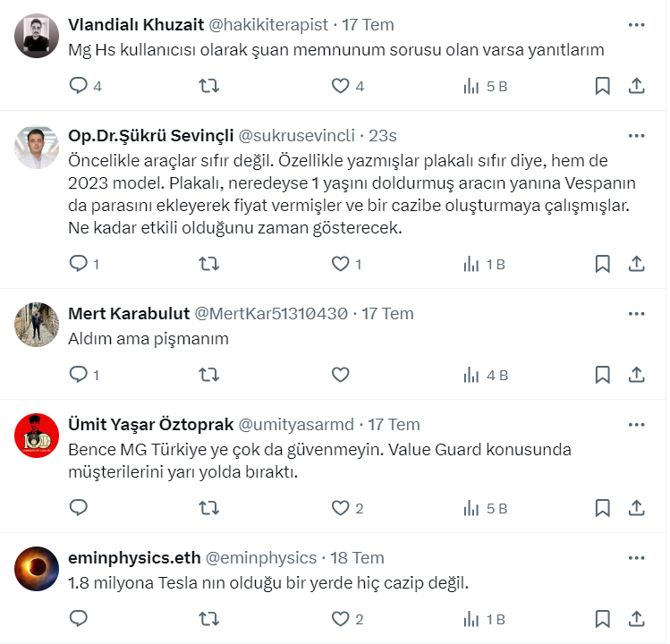Share Mert Karabulut's tweet
Image resolution: width=670 pixels, height=644 pixels.
tap(636, 375)
